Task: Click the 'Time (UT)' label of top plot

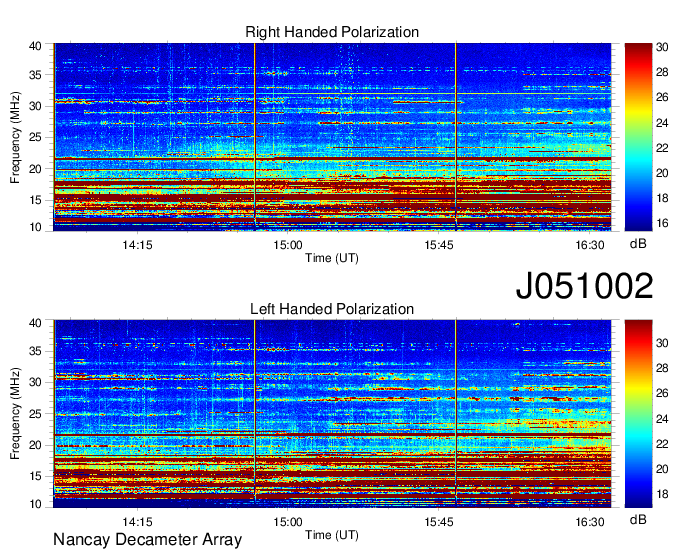Action: point(332,258)
